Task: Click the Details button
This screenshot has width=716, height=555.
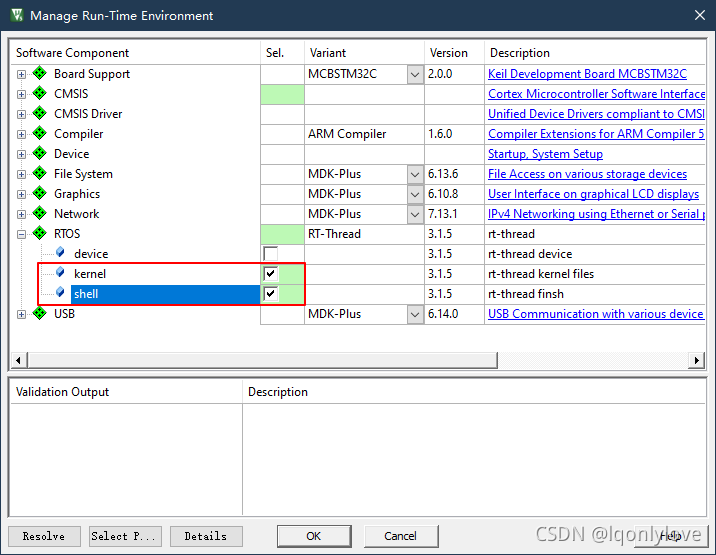Action: click(x=206, y=536)
